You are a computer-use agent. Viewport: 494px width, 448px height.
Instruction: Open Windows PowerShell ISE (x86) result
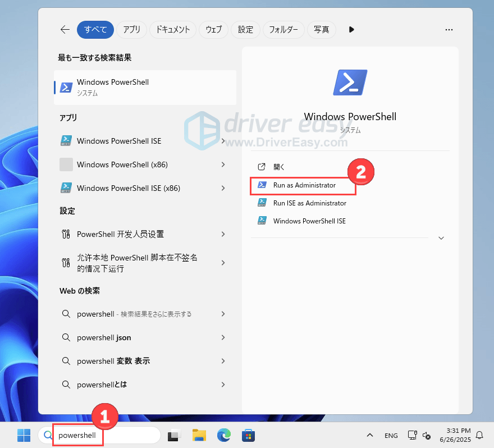[x=129, y=188]
